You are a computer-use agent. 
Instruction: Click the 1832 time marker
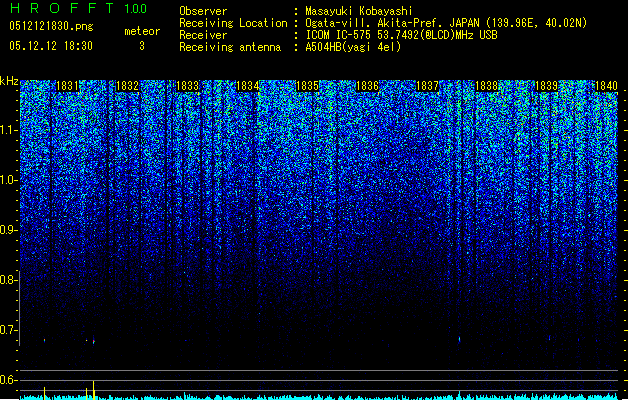127,86
